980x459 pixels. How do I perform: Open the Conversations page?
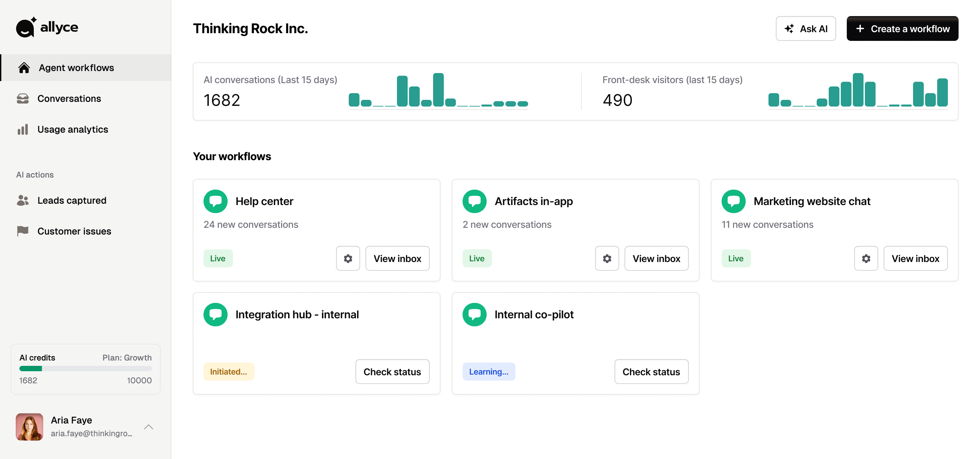point(86,99)
